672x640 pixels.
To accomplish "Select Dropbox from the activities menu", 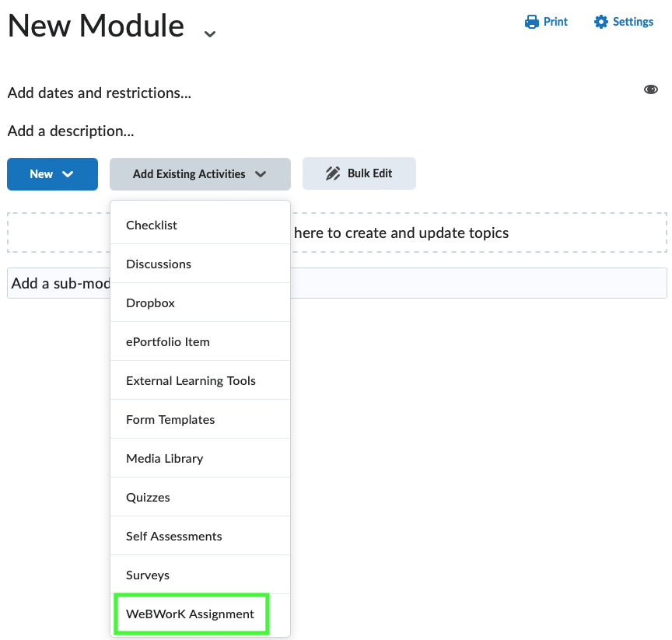I will click(x=200, y=303).
